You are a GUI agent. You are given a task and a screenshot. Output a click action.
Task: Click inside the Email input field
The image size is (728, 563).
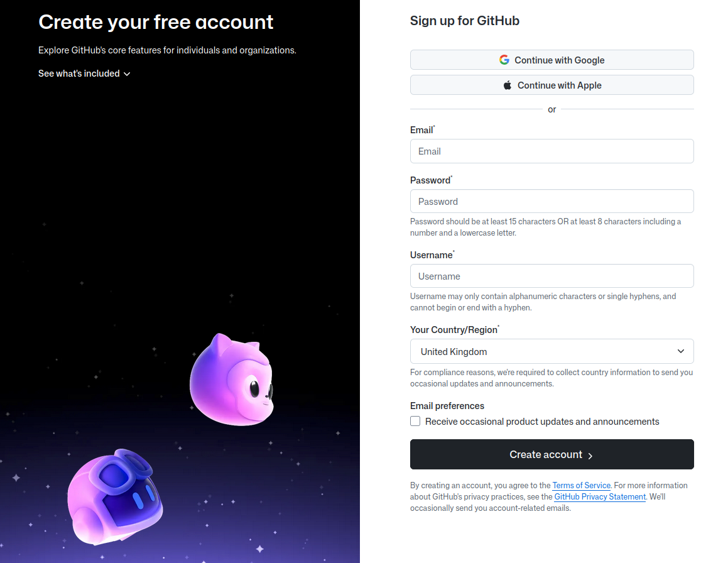click(x=551, y=151)
